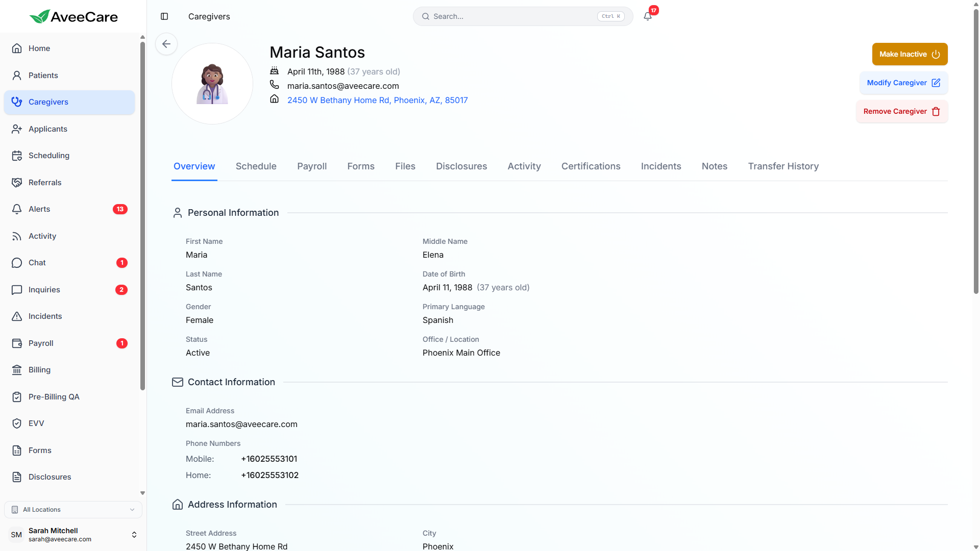Click the back arrow button
The height and width of the screenshot is (551, 980).
click(x=166, y=44)
